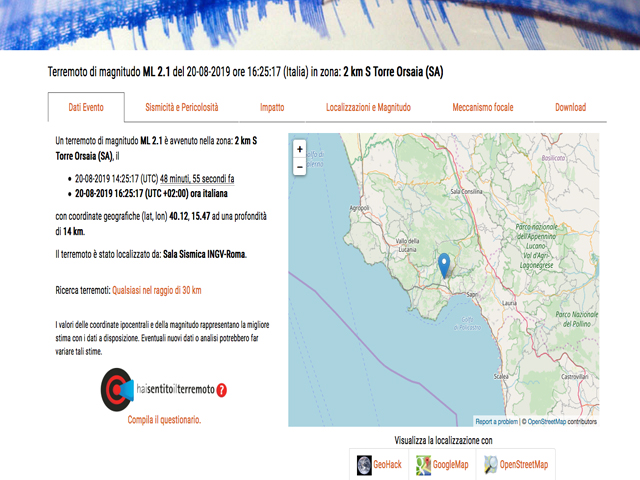
Task: Go to Localizzazioni e Magnitudo tab
Action: 368,107
